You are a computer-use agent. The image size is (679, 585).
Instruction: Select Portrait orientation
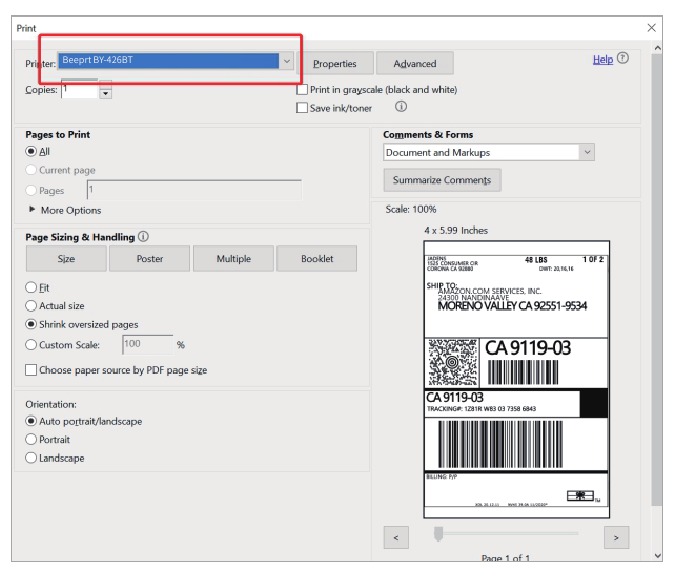tap(31, 440)
